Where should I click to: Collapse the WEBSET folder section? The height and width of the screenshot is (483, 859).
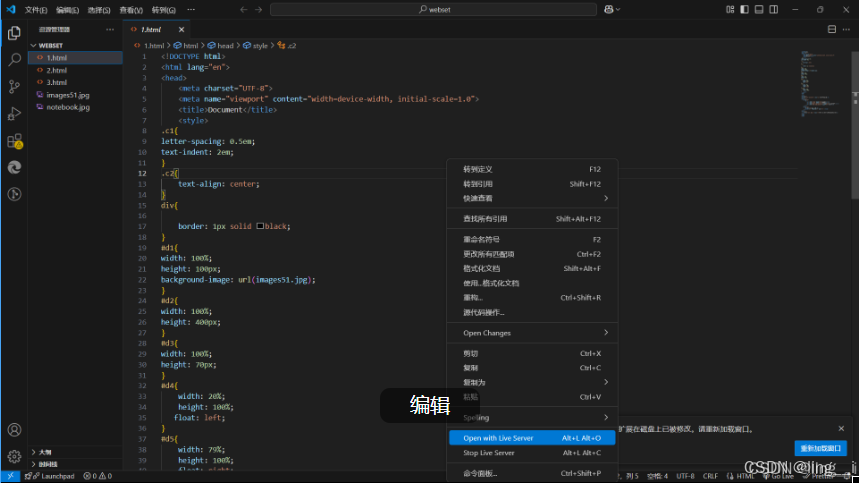click(75, 45)
